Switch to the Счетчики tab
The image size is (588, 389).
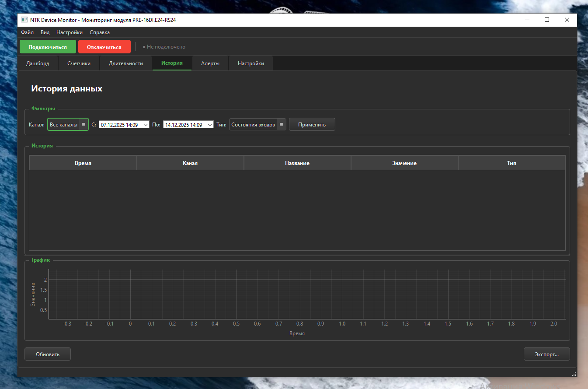(79, 63)
